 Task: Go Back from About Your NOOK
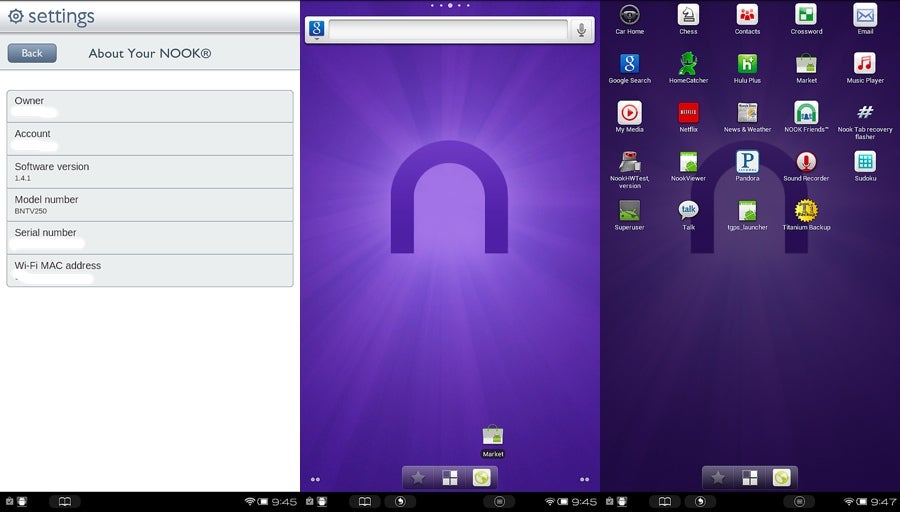click(x=32, y=53)
